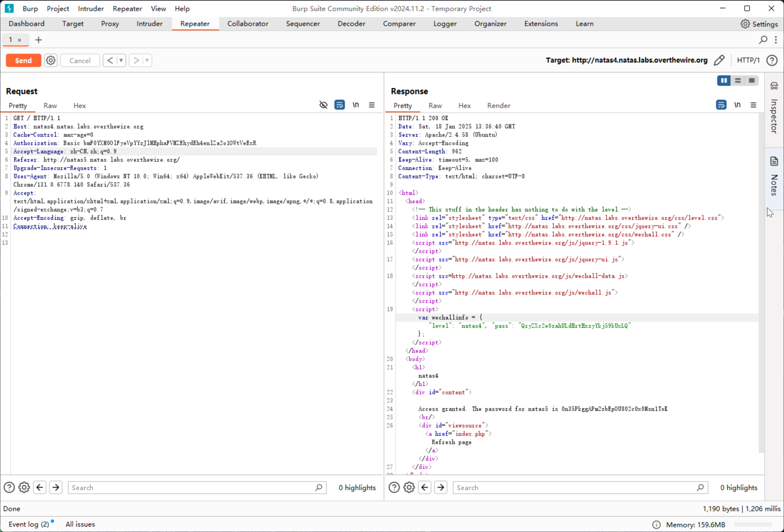The height and width of the screenshot is (532, 784).
Task: Select side-by-side layout icon
Action: click(724, 80)
